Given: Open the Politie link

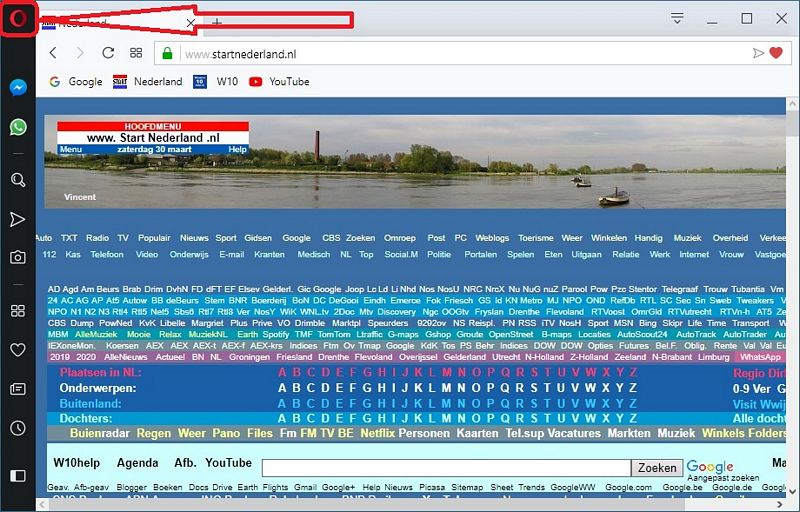Looking at the screenshot, I should [x=439, y=254].
